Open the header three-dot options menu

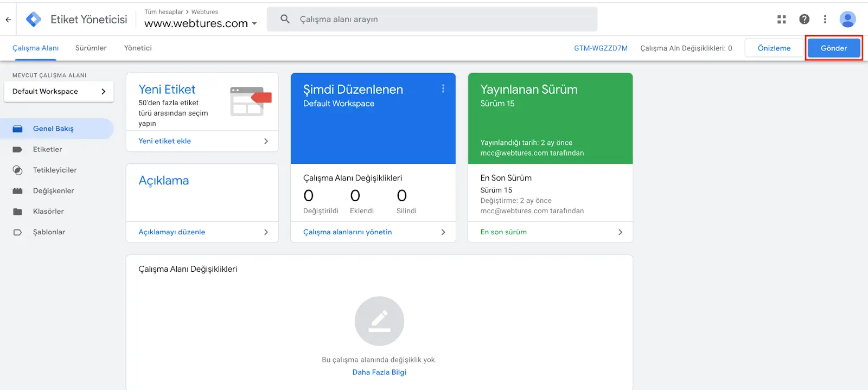[x=825, y=20]
